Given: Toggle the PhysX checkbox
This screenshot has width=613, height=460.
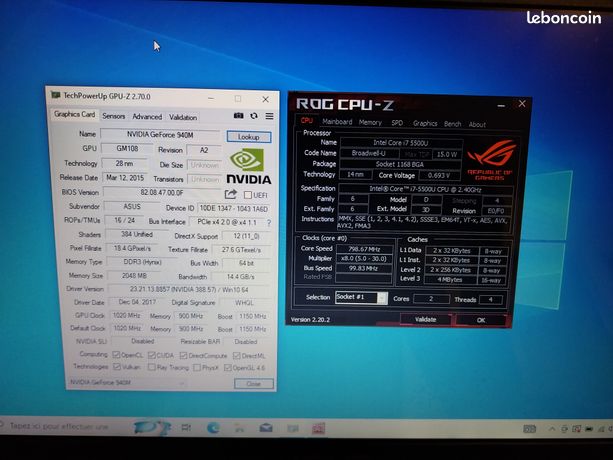Looking at the screenshot, I should point(197,367).
